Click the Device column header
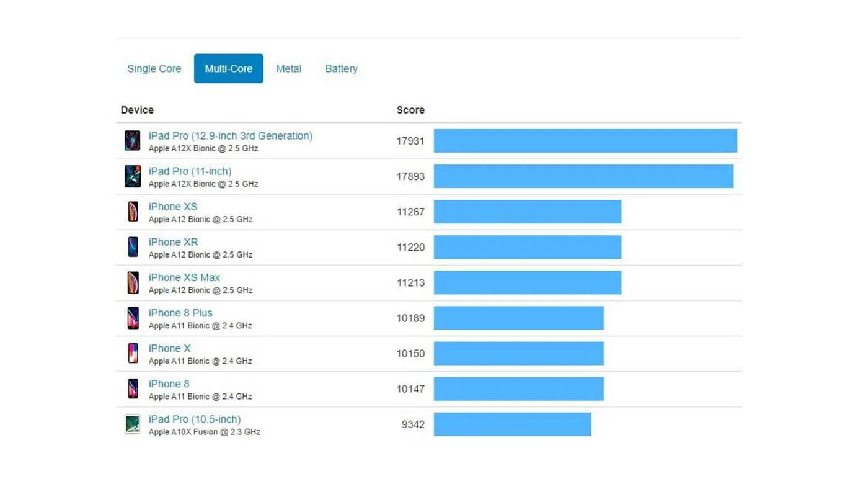The image size is (868, 489). pos(137,110)
